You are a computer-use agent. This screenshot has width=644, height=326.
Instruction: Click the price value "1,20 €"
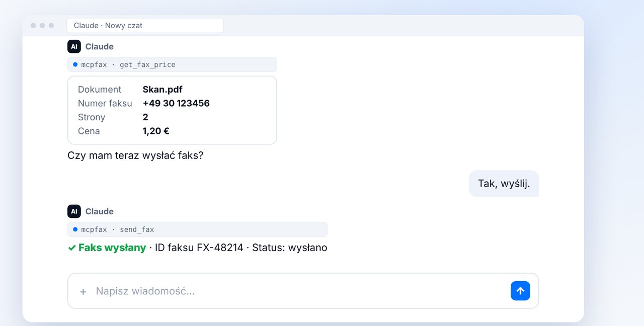coord(156,131)
